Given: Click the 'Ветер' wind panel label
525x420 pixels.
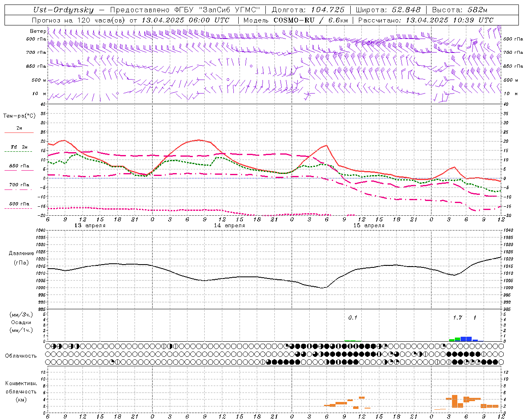Looking at the screenshot, I should (38, 31).
